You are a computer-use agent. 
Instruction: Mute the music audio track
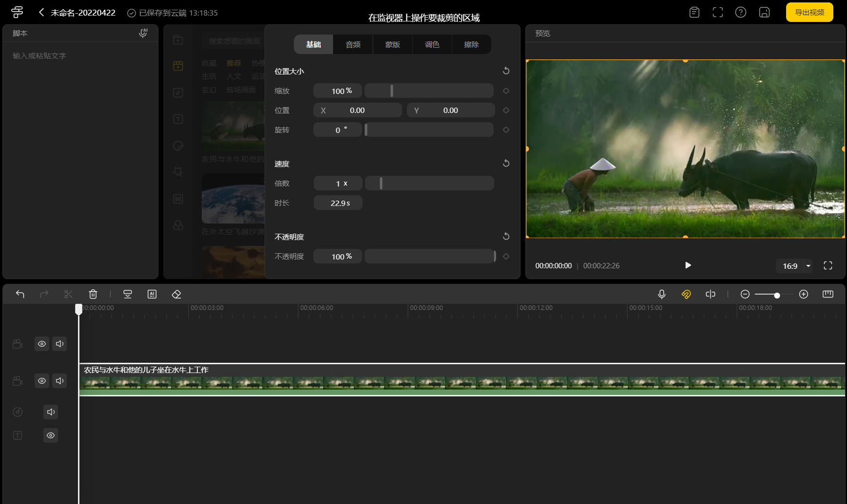tap(51, 412)
